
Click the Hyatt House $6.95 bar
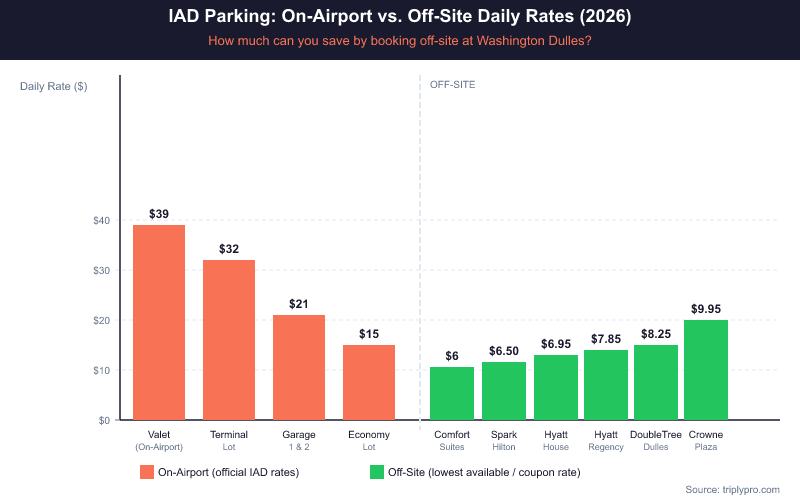click(x=556, y=387)
